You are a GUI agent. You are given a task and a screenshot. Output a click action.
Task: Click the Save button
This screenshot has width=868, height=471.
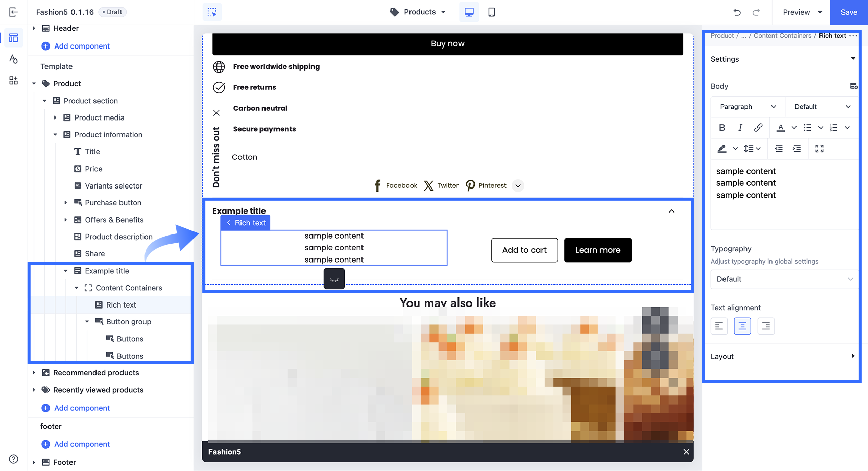(849, 12)
